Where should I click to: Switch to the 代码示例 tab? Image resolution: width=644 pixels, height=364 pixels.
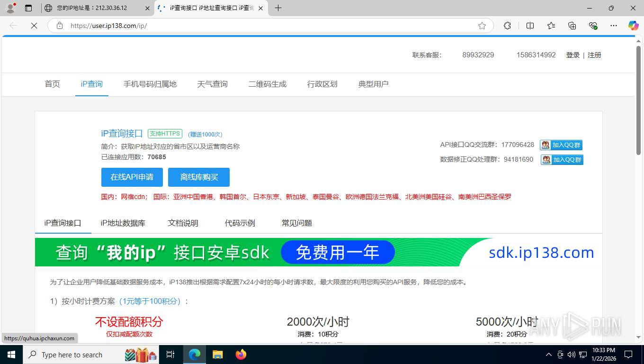click(240, 223)
